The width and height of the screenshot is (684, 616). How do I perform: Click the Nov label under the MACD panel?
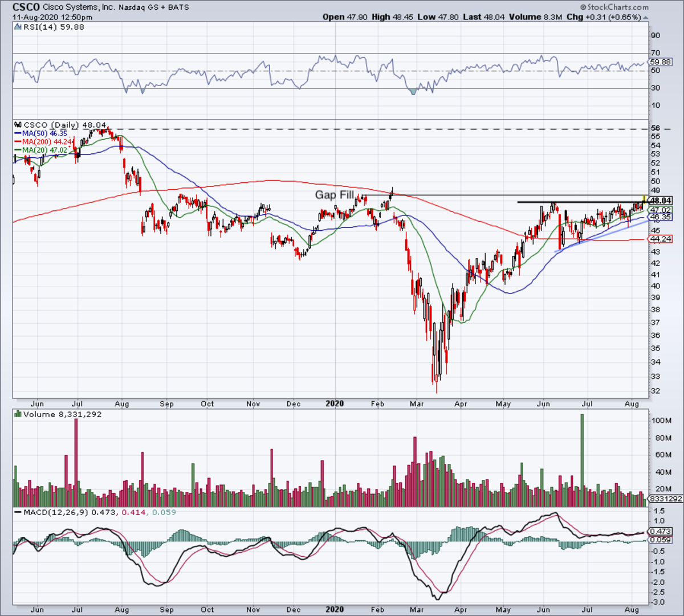[x=253, y=609]
